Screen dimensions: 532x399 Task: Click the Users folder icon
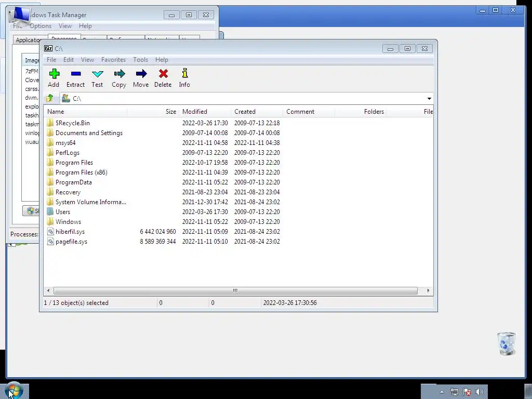point(50,211)
